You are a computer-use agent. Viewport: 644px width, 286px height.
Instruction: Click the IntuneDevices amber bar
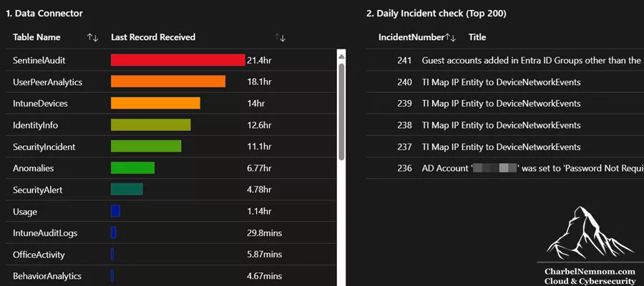point(156,103)
